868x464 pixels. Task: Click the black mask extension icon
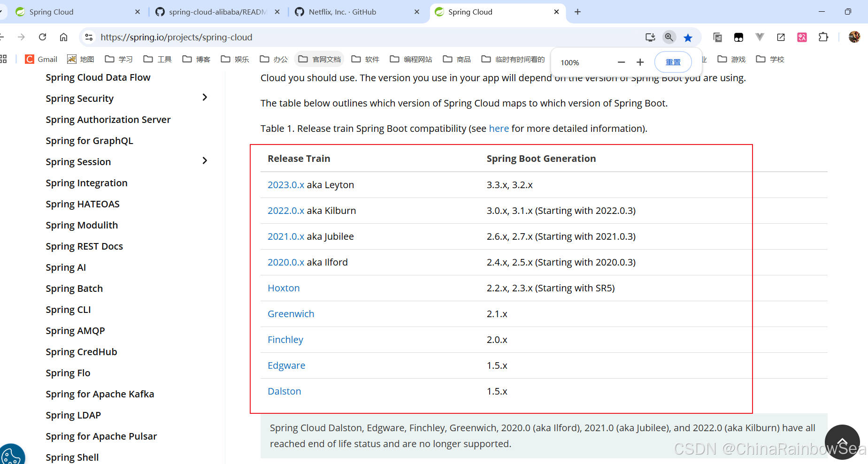tap(739, 37)
